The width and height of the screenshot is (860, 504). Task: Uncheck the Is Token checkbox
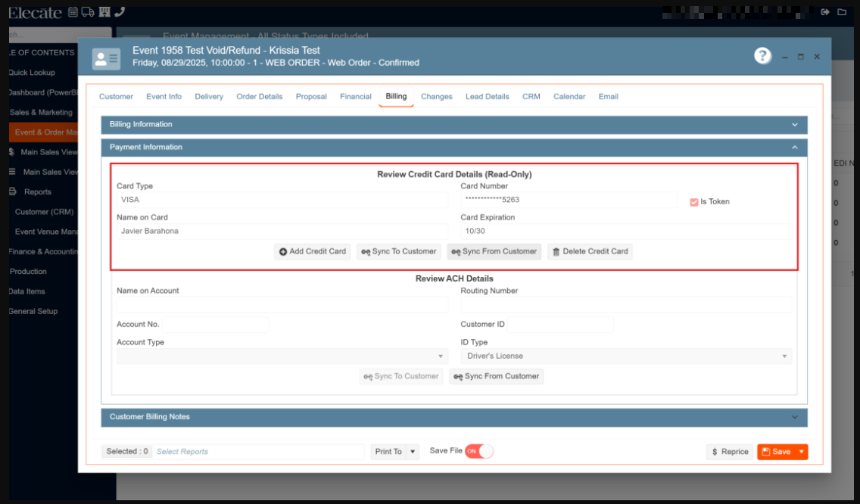point(693,202)
